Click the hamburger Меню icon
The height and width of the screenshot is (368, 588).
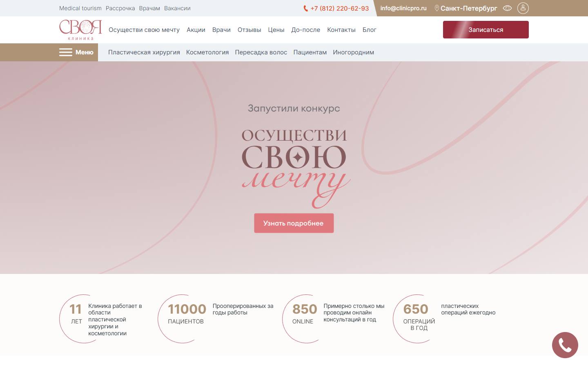pyautogui.click(x=65, y=52)
